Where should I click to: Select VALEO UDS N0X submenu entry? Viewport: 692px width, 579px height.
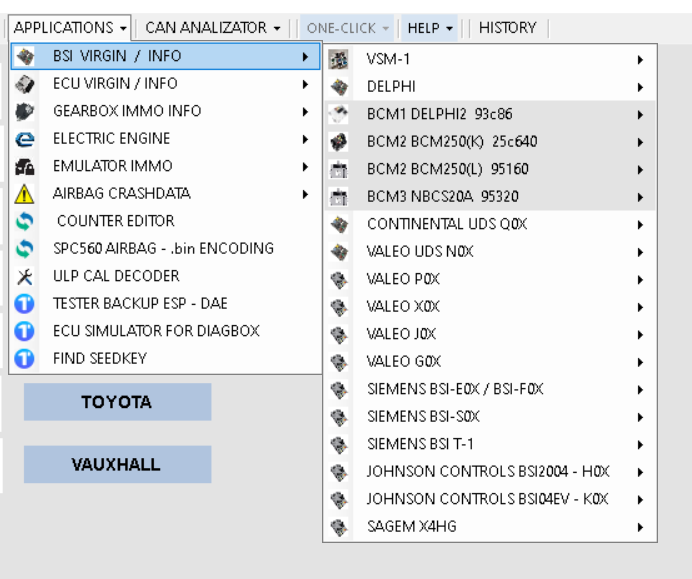click(490, 252)
